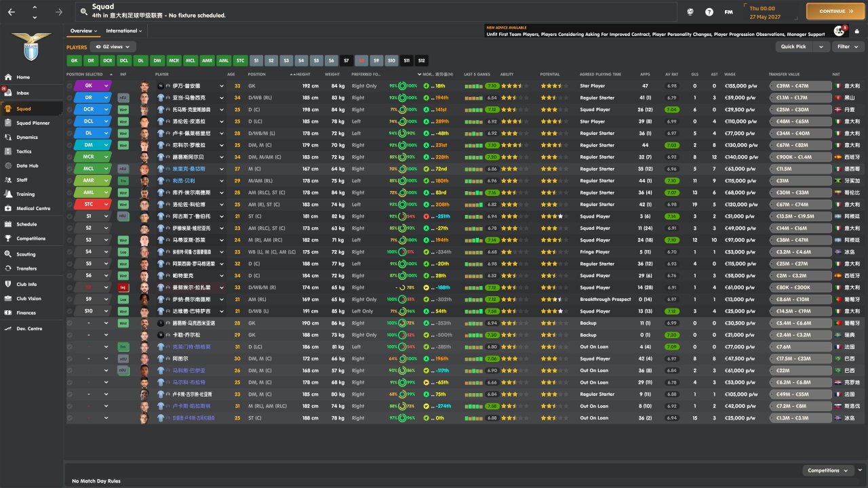Viewport: 868px width, 488px height.
Task: Open the GZ views dropdown
Action: (x=113, y=47)
